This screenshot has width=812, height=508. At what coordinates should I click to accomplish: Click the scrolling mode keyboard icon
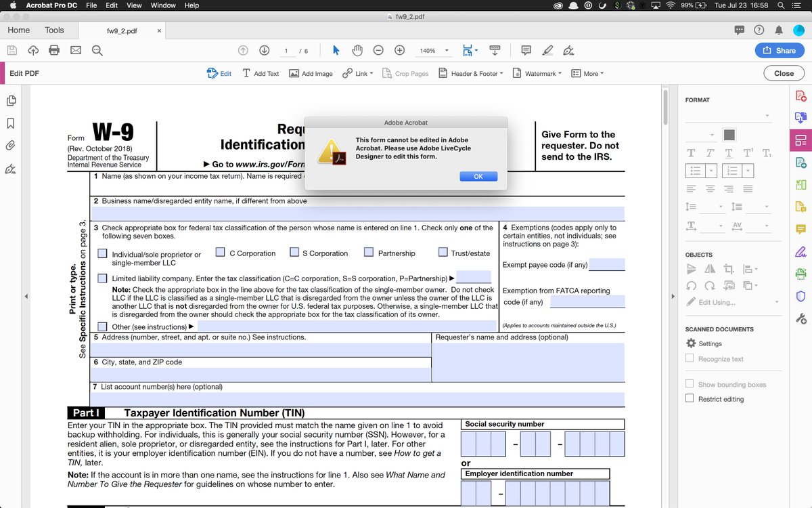(x=495, y=50)
